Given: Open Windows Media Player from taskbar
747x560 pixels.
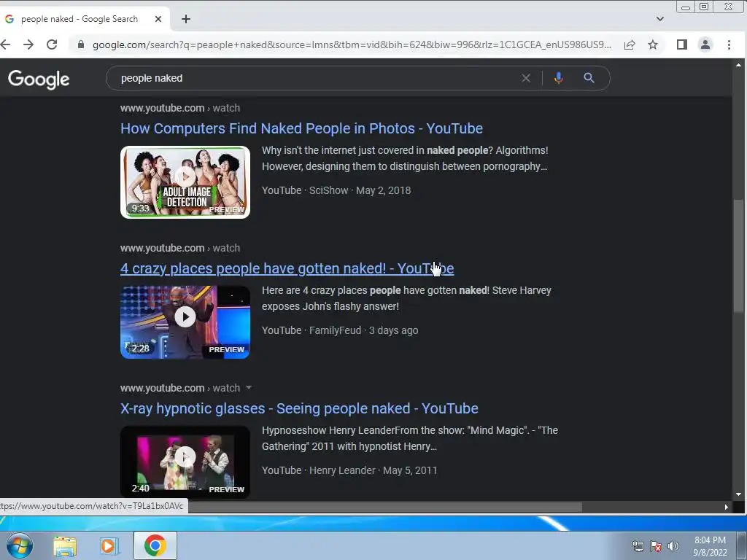Looking at the screenshot, I should coord(109,545).
